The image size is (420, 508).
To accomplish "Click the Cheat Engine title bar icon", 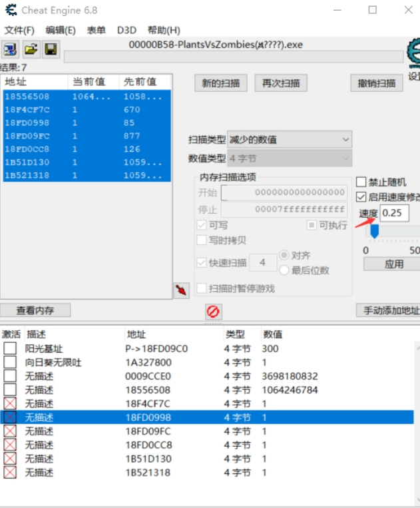I will click(x=11, y=10).
